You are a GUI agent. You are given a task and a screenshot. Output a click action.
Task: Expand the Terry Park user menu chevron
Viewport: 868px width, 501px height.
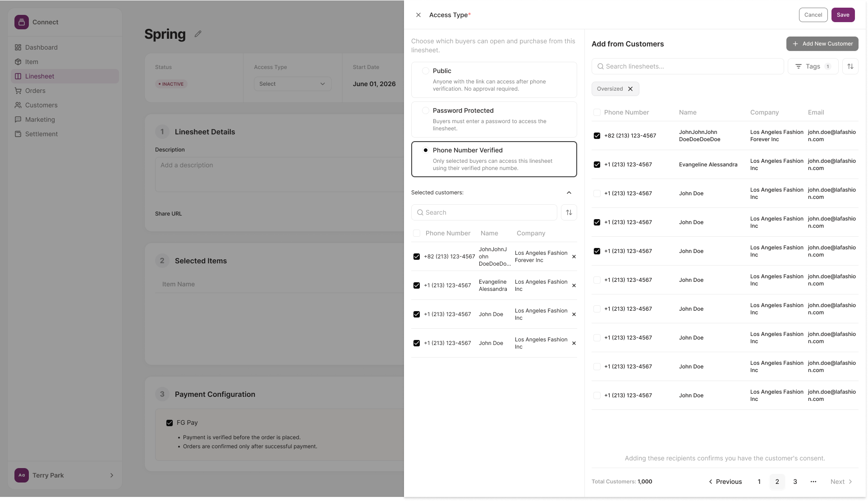pyautogui.click(x=112, y=475)
